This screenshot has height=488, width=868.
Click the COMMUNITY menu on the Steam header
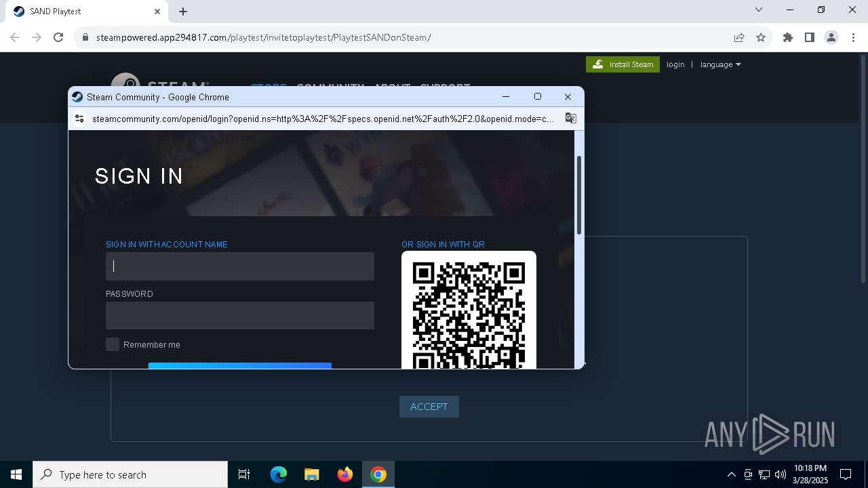(x=330, y=87)
